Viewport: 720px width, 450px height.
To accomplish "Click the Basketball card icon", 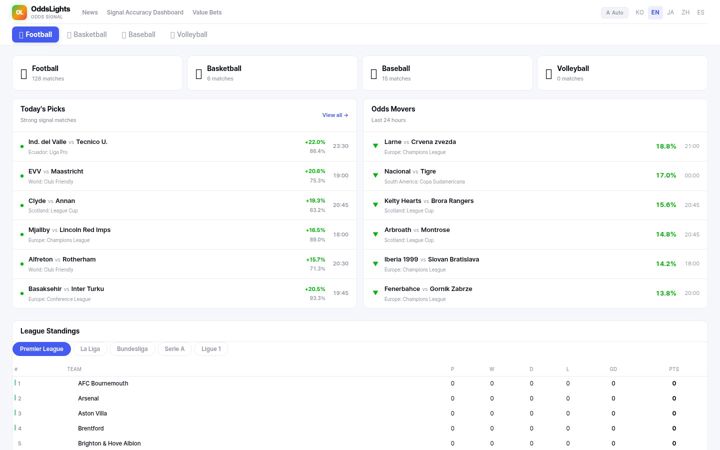I will tap(199, 73).
